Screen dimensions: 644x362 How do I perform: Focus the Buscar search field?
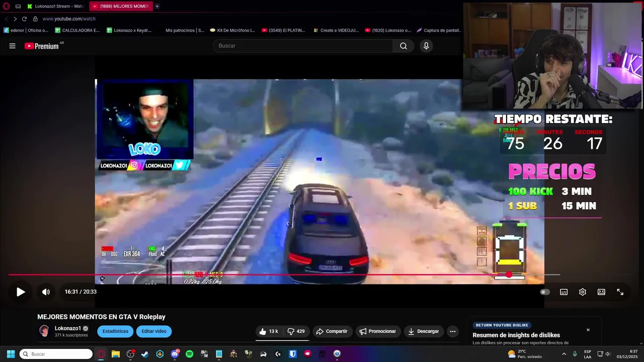(x=303, y=46)
